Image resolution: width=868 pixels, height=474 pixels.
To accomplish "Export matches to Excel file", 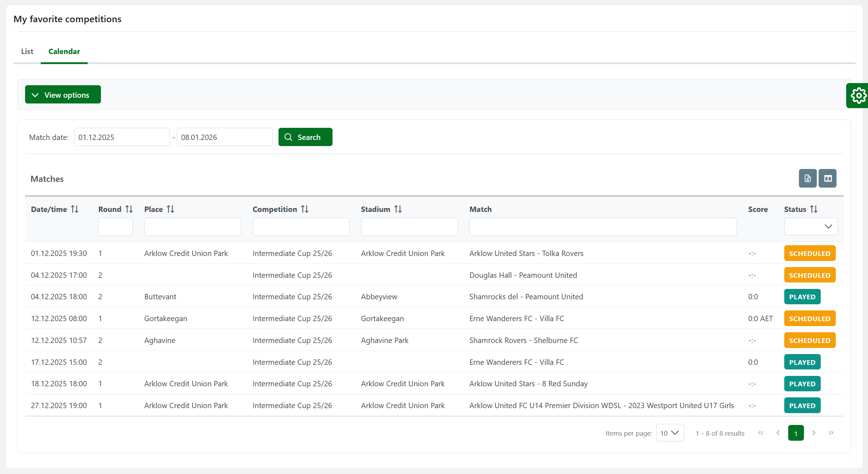I will 808,178.
